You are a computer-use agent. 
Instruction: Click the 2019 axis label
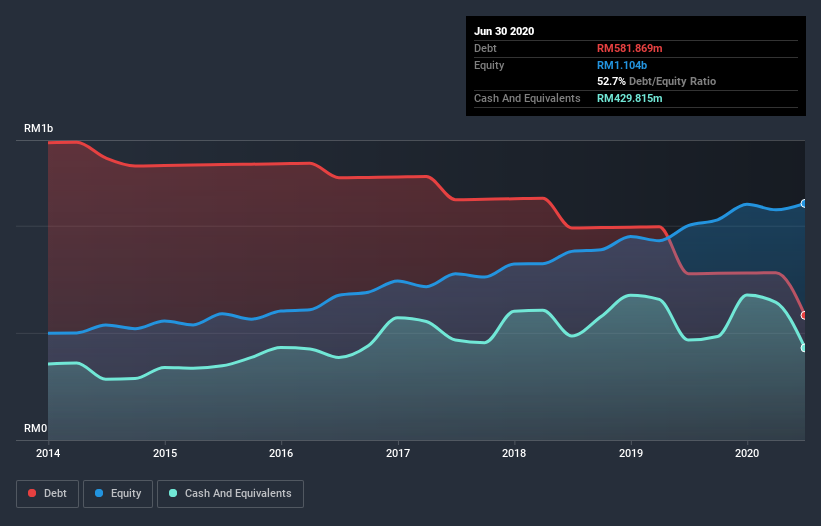pos(631,453)
